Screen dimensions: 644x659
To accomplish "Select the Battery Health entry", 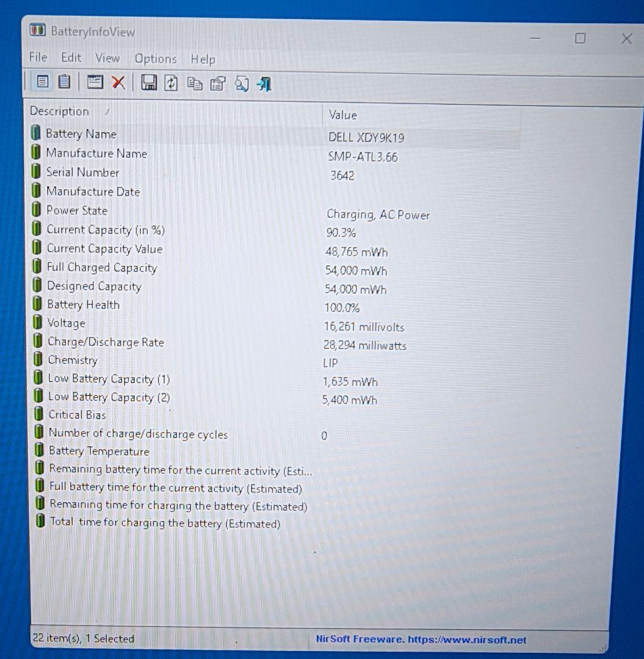I will (84, 304).
